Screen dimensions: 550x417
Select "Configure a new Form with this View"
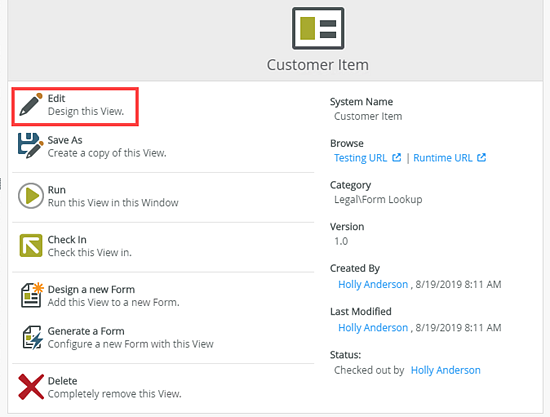[130, 344]
